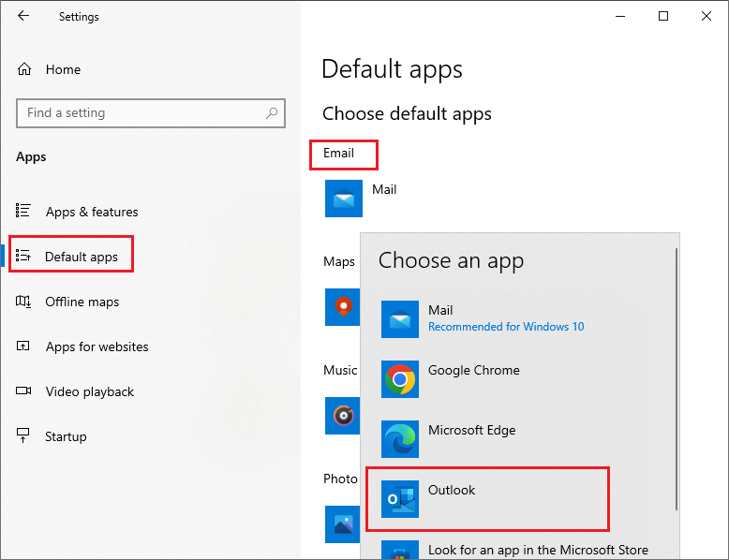This screenshot has height=560, width=729.
Task: Open Video playback settings
Action: (90, 391)
